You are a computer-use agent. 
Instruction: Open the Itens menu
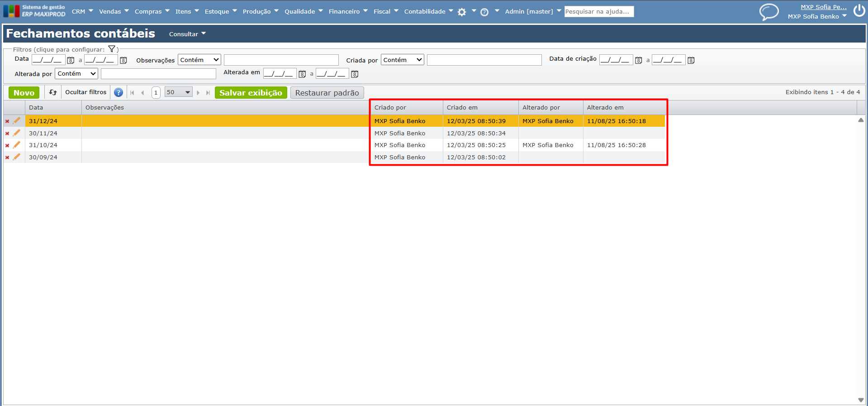[x=187, y=11]
